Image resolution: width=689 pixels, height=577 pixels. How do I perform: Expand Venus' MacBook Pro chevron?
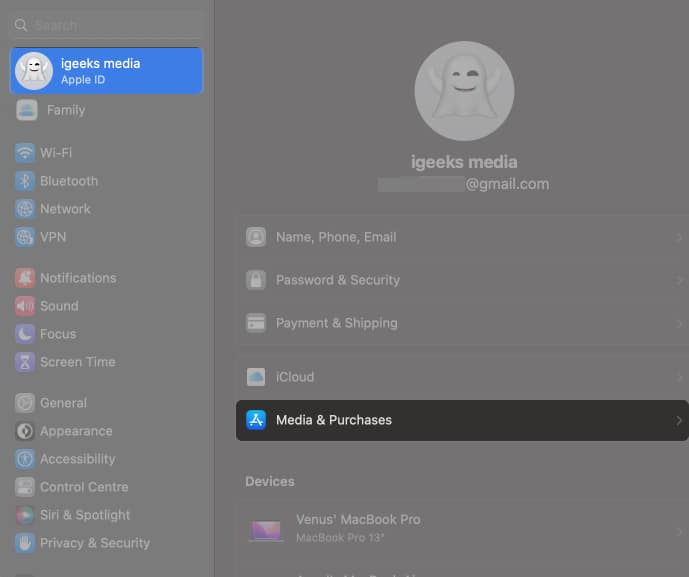coord(679,532)
